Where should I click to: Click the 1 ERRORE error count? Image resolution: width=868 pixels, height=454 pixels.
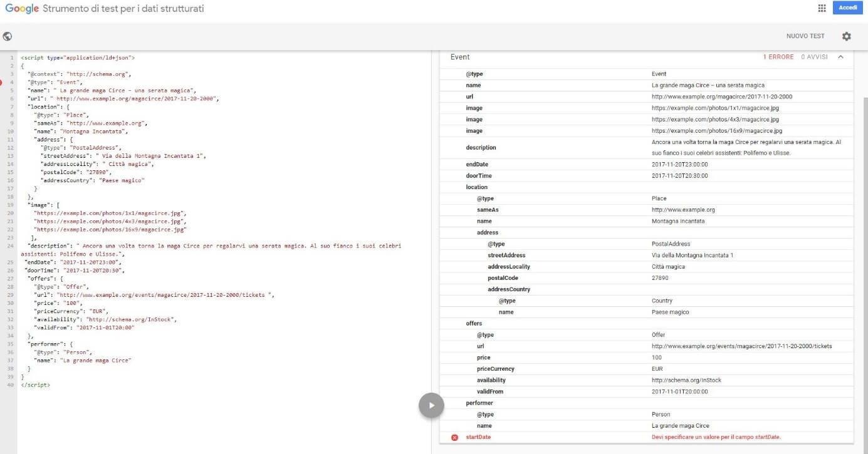click(778, 57)
